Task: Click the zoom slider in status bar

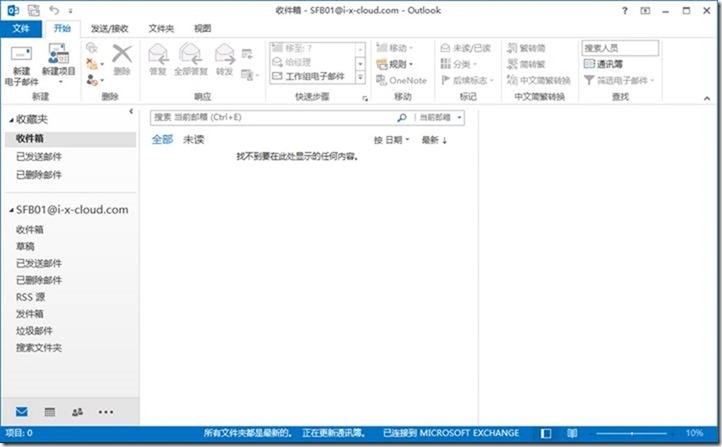Action: [x=631, y=433]
